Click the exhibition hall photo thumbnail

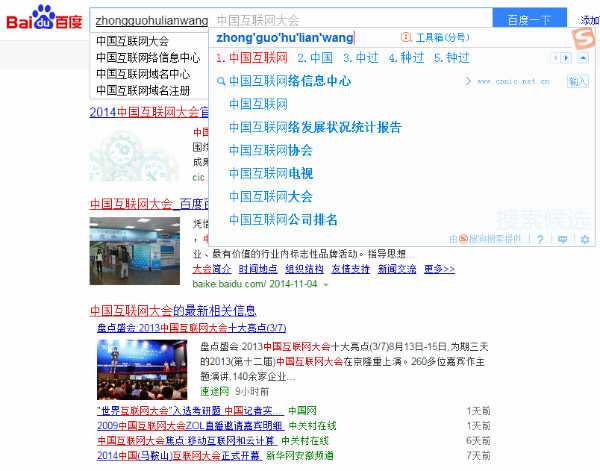tap(135, 251)
